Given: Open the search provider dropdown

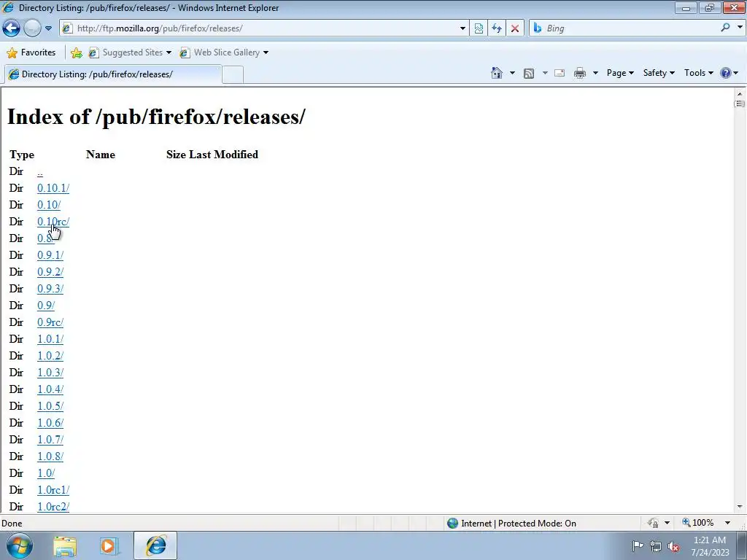Looking at the screenshot, I should tap(740, 28).
